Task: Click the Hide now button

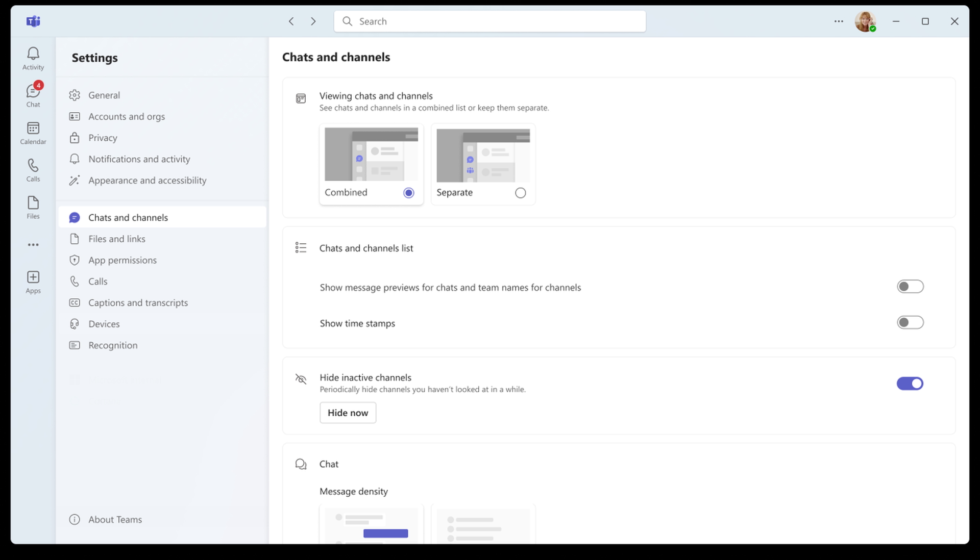Action: (x=348, y=412)
